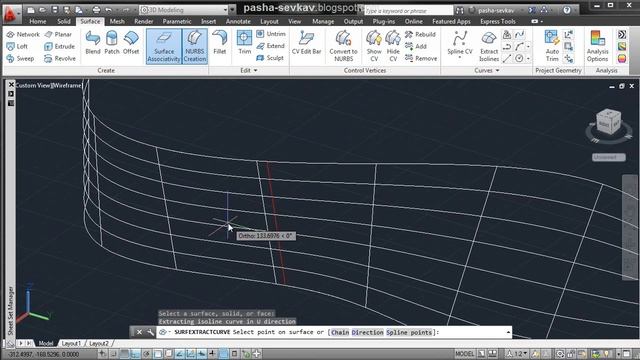Open the Solid ribbon tab
This screenshot has width=640, height=360.
(64, 21)
